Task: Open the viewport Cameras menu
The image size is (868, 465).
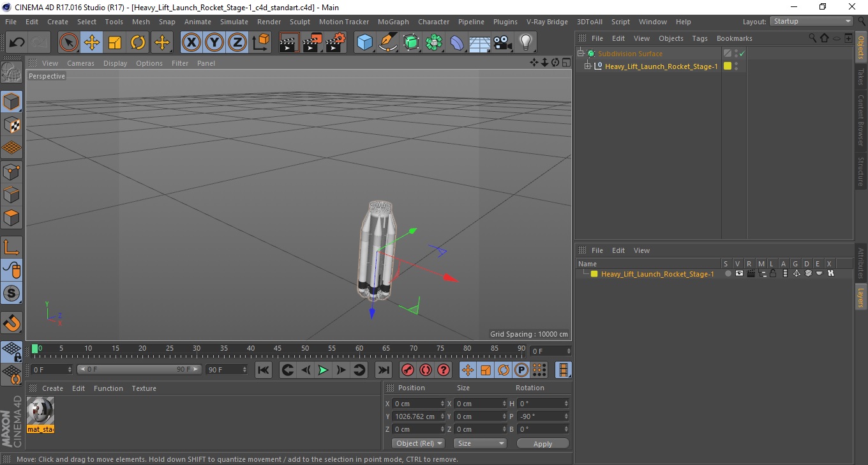Action: [x=80, y=63]
